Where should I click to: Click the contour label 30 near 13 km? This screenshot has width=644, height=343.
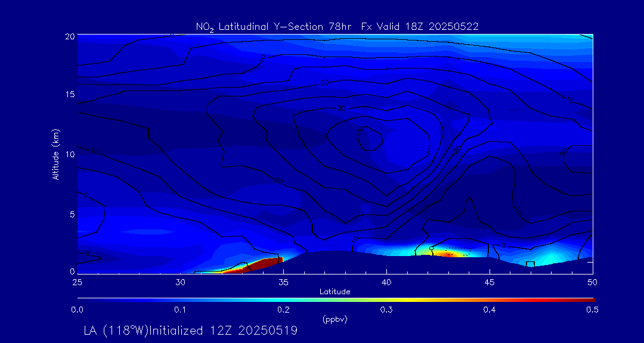(341, 109)
